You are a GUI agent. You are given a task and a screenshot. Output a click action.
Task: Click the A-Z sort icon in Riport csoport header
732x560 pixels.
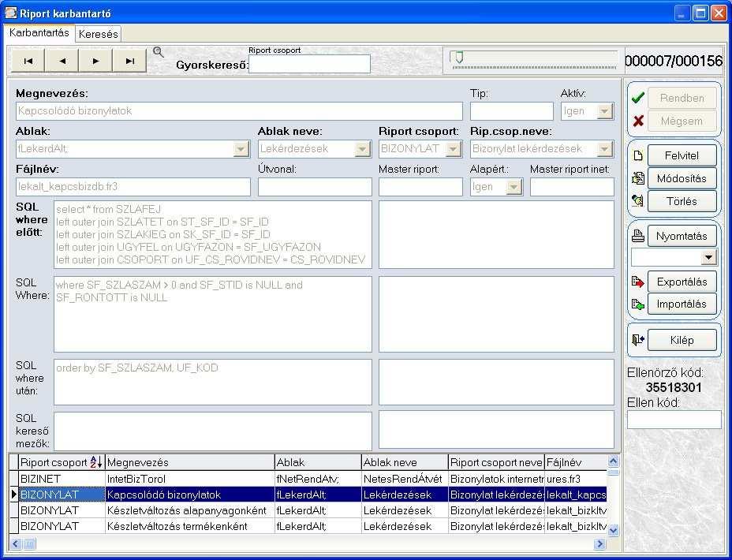95,462
